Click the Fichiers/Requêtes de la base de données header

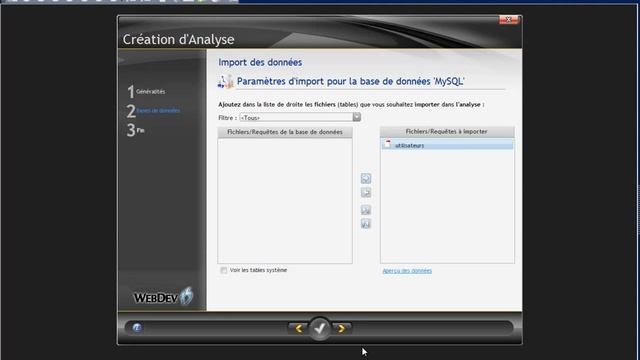285,132
